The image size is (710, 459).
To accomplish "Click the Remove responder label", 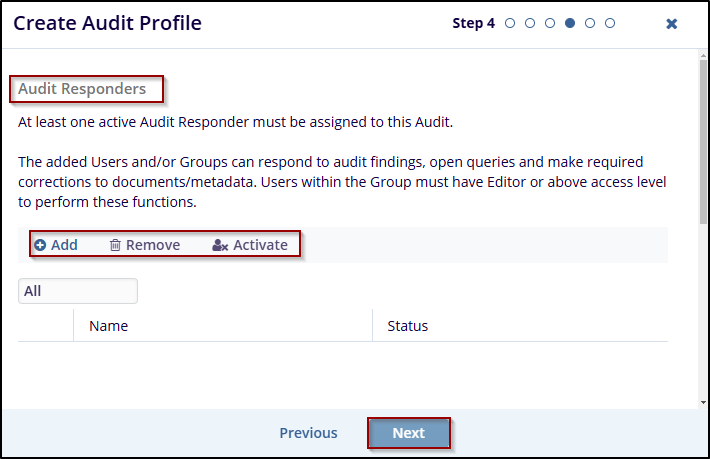I will pos(153,245).
